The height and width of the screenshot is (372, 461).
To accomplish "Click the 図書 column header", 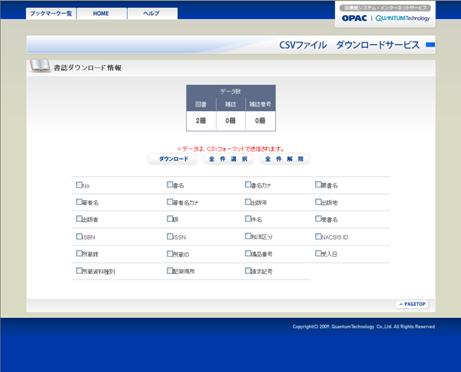I will pyautogui.click(x=201, y=104).
